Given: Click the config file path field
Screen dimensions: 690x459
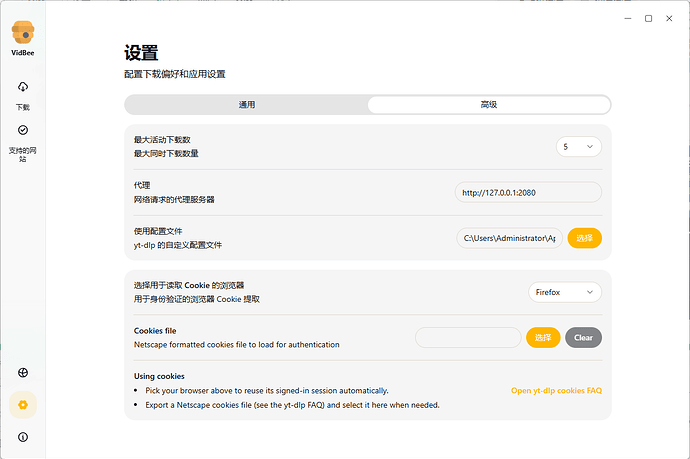Looking at the screenshot, I should (510, 238).
